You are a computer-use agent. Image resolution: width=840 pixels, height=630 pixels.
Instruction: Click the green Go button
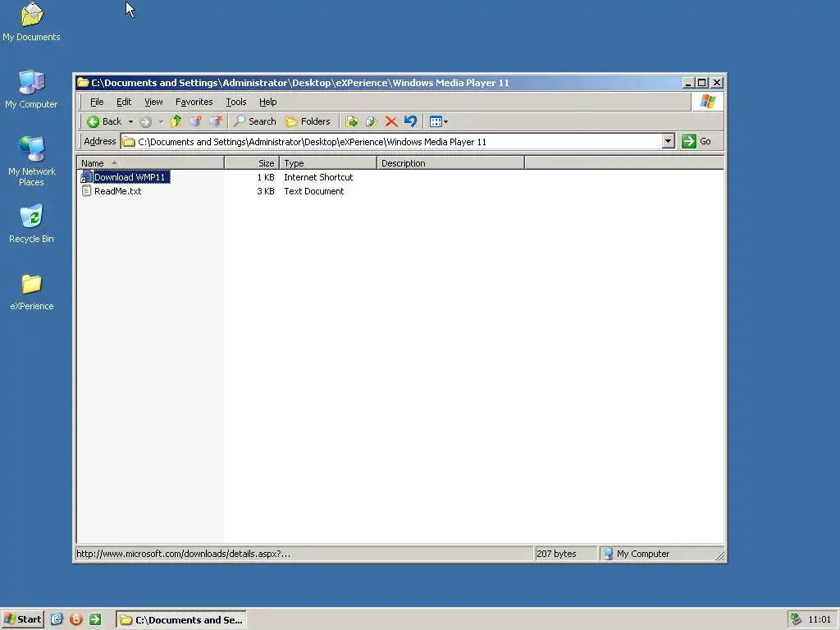point(696,141)
